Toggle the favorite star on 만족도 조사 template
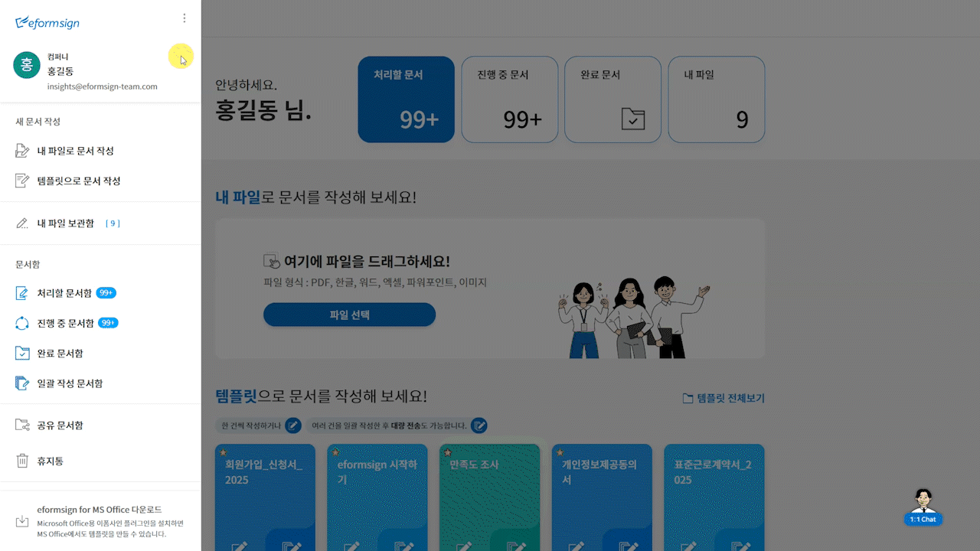The height and width of the screenshot is (551, 980). point(448,453)
